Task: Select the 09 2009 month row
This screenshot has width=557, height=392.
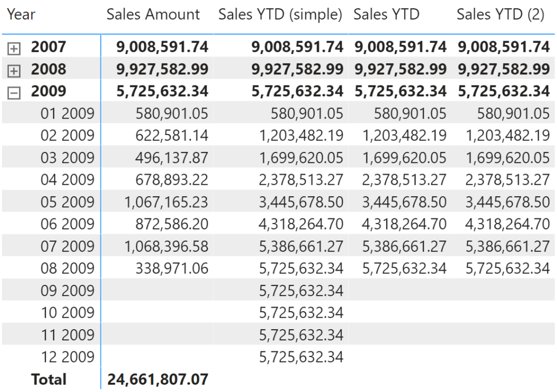Action: (68, 291)
